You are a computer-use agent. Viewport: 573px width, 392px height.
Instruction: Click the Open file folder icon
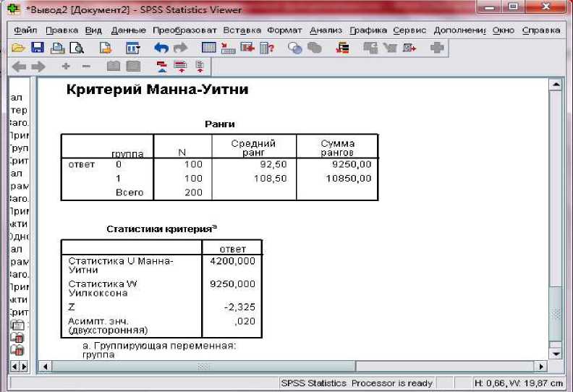18,48
